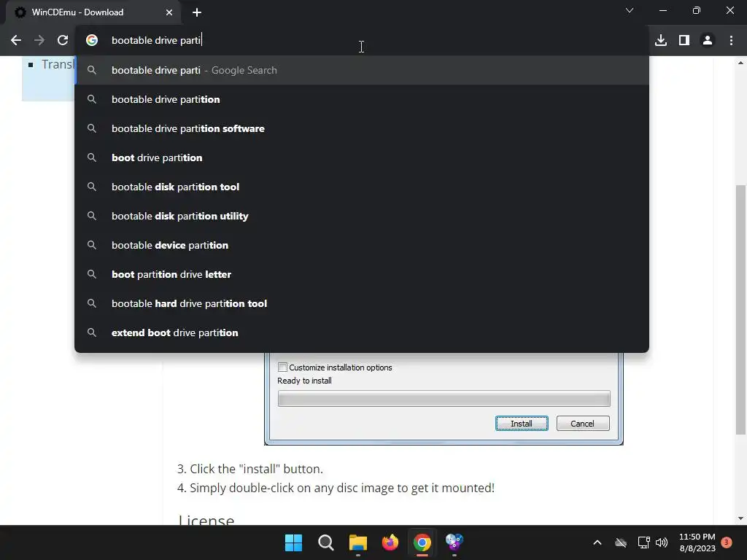Viewport: 747px width, 560px height.
Task: Click the 'Ready to install' status text
Action: [x=304, y=381]
